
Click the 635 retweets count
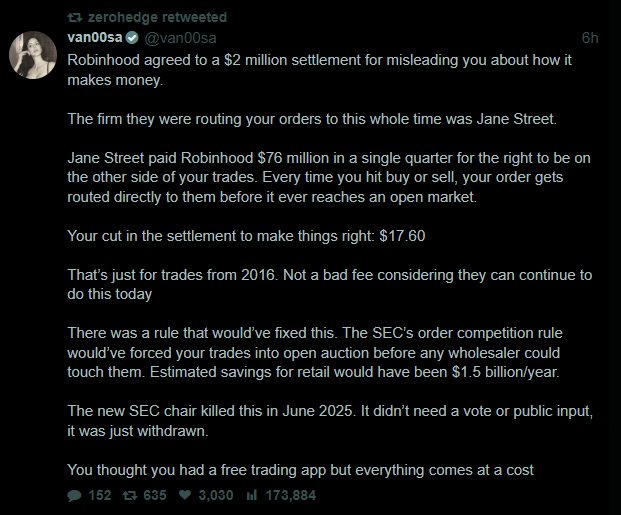tap(153, 495)
